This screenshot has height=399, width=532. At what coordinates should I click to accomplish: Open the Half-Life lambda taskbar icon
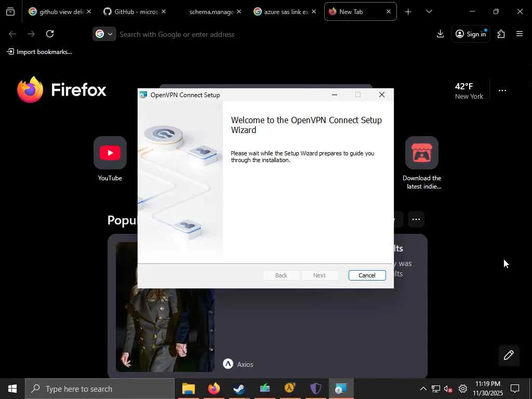[x=290, y=389]
